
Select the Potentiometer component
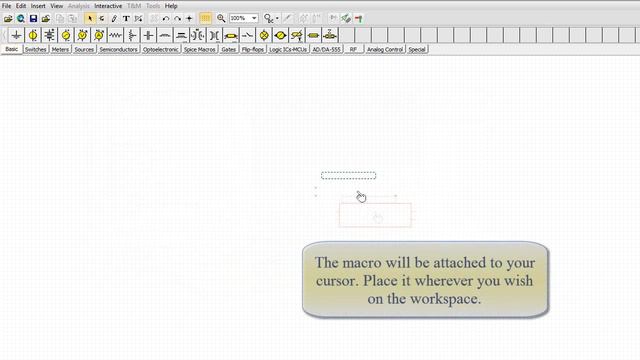click(132, 36)
